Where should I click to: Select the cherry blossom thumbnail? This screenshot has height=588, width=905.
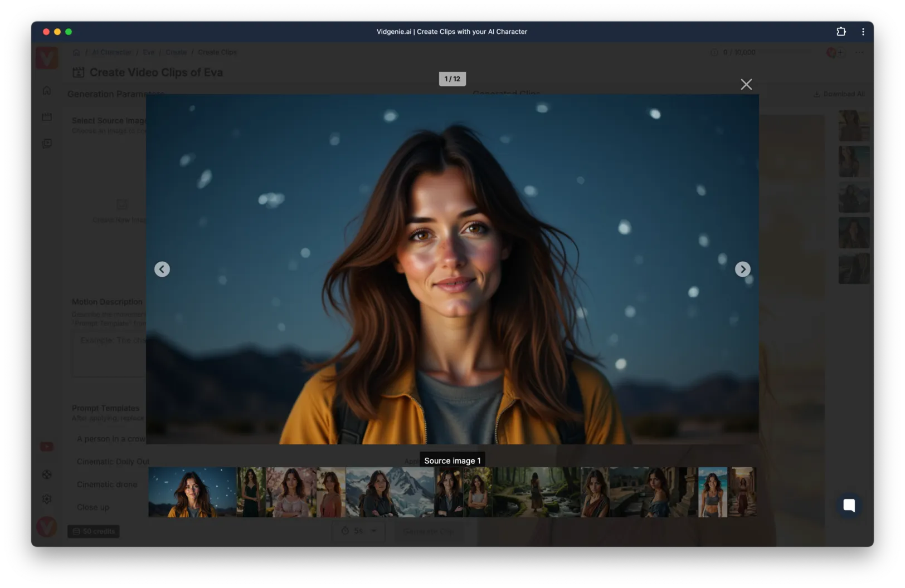click(291, 492)
